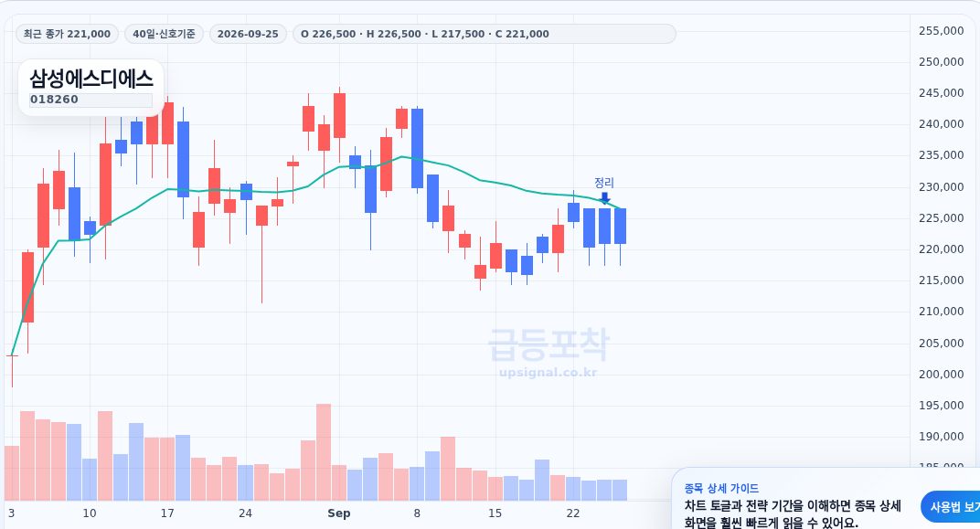Select the 40일·신호기준 pill
Screen dimensions: 980x529
click(164, 34)
